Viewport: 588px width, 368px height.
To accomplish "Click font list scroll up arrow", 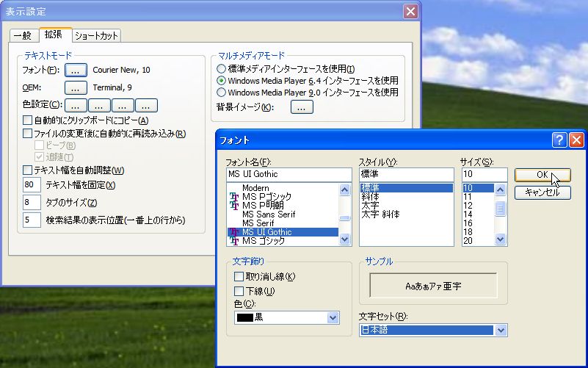I will click(x=344, y=190).
